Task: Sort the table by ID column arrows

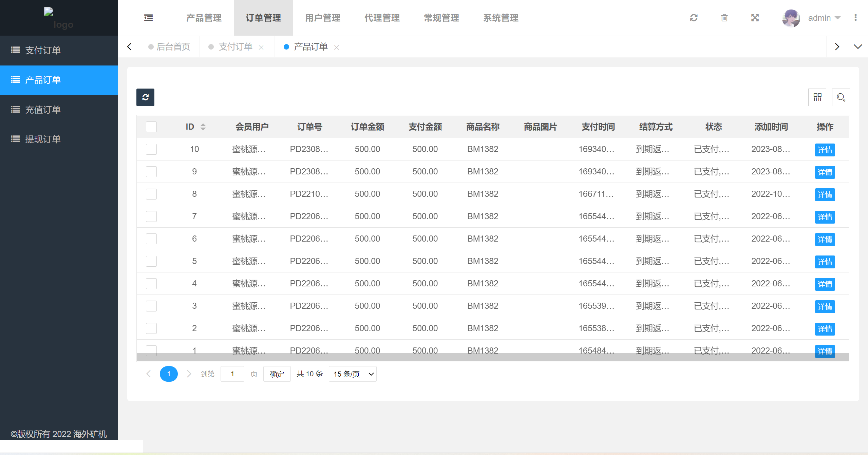Action: pos(203,127)
